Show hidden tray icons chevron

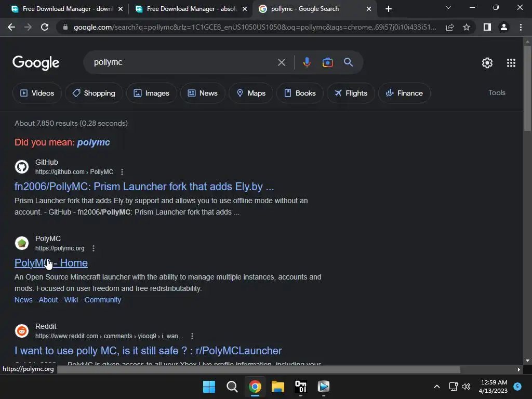(437, 387)
